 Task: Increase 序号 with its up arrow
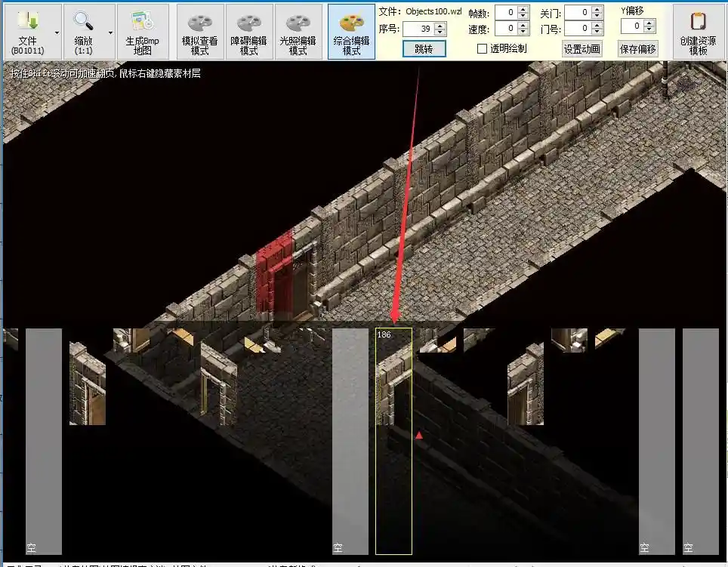tap(440, 26)
